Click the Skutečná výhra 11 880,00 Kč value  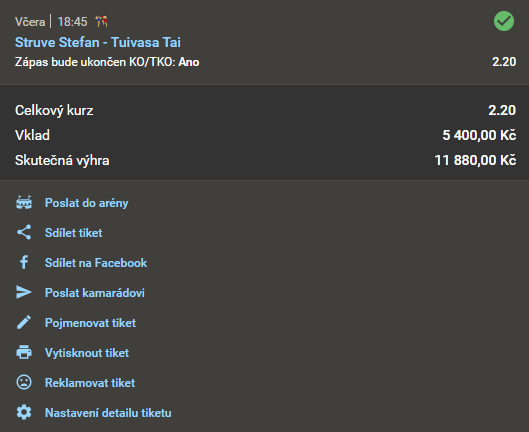(475, 160)
